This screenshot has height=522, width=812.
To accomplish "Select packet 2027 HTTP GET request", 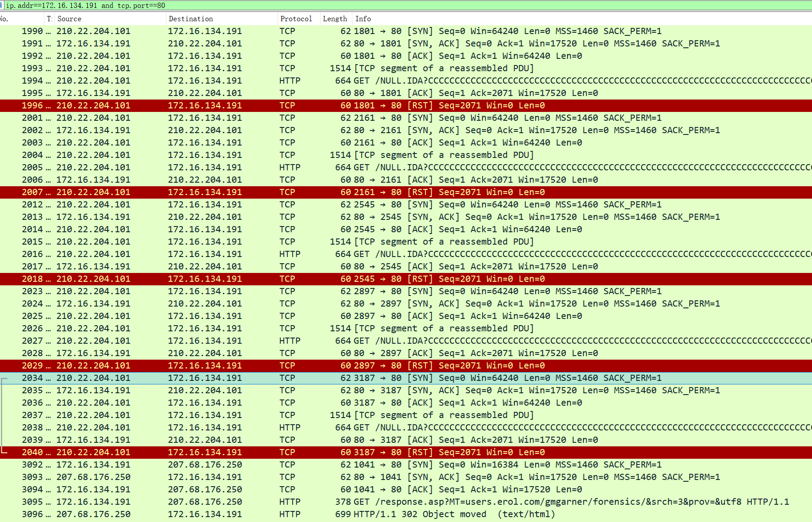I will coord(406,341).
